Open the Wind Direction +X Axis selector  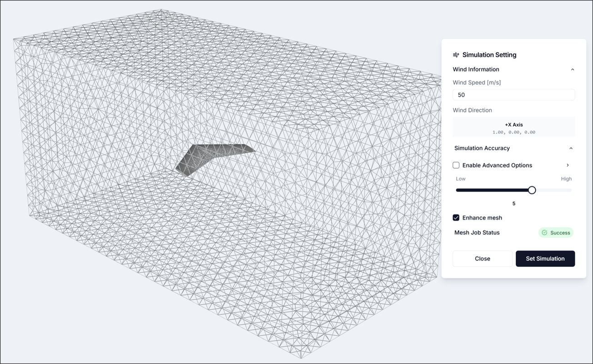pos(513,127)
